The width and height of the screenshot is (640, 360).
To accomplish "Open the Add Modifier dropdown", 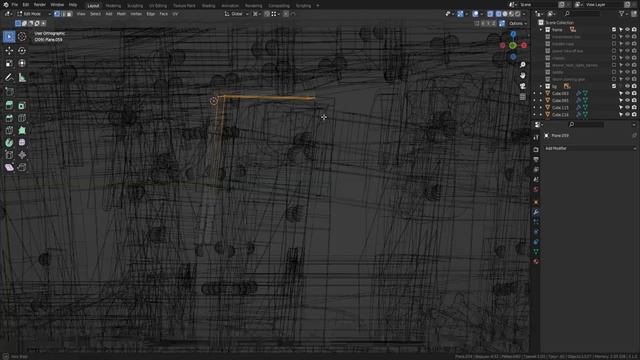I will (590, 148).
